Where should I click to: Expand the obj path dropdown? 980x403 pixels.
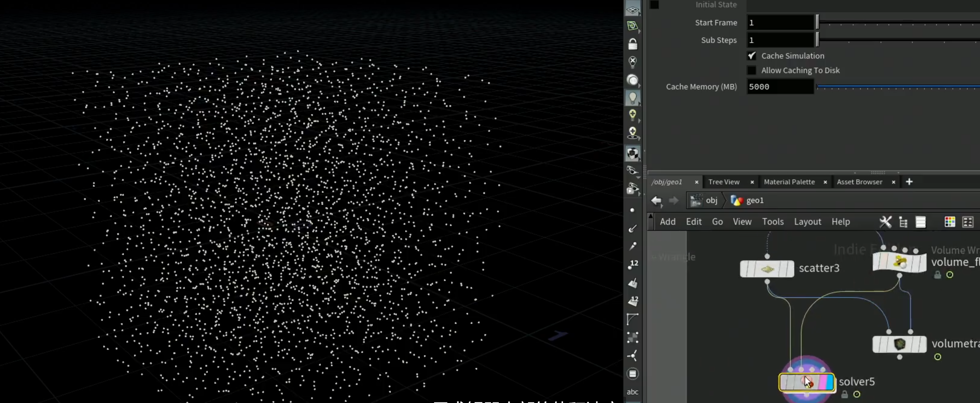704,201
